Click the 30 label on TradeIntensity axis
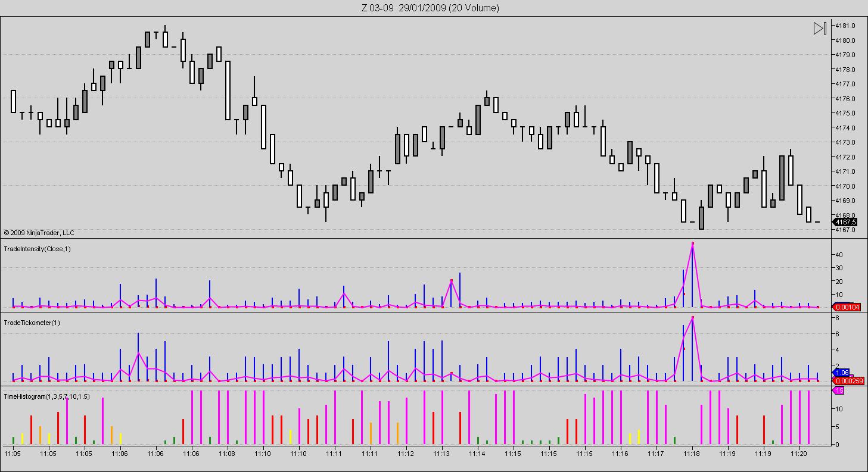 click(839, 268)
